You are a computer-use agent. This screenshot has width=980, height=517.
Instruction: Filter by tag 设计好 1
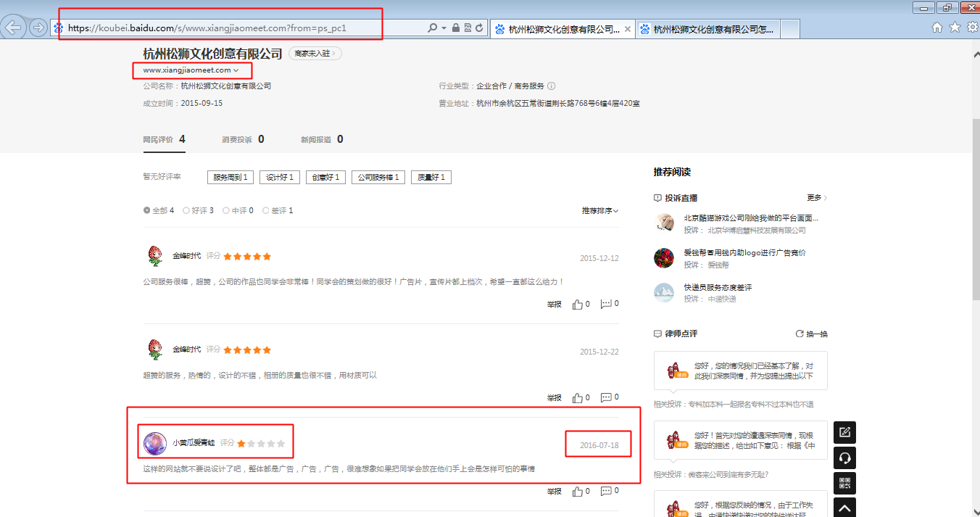[x=280, y=177]
